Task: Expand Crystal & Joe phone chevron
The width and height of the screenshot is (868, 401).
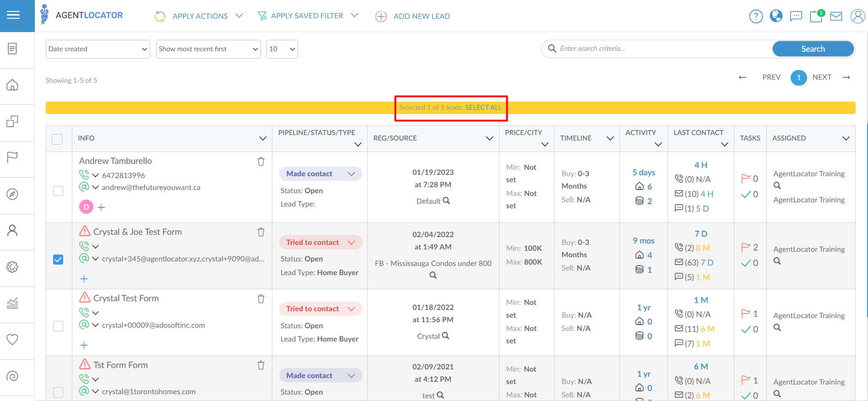Action: point(96,247)
